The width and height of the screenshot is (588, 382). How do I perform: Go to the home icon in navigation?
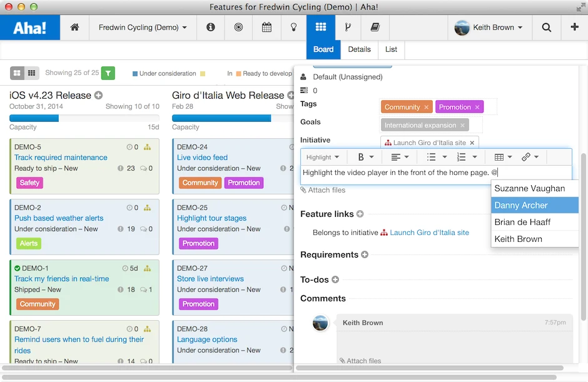(x=74, y=27)
